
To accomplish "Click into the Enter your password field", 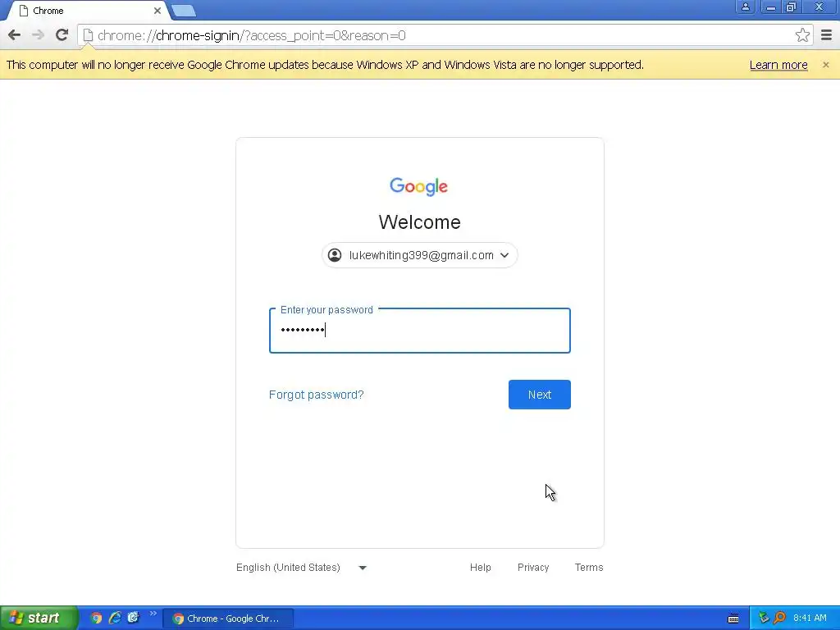I will click(x=419, y=331).
